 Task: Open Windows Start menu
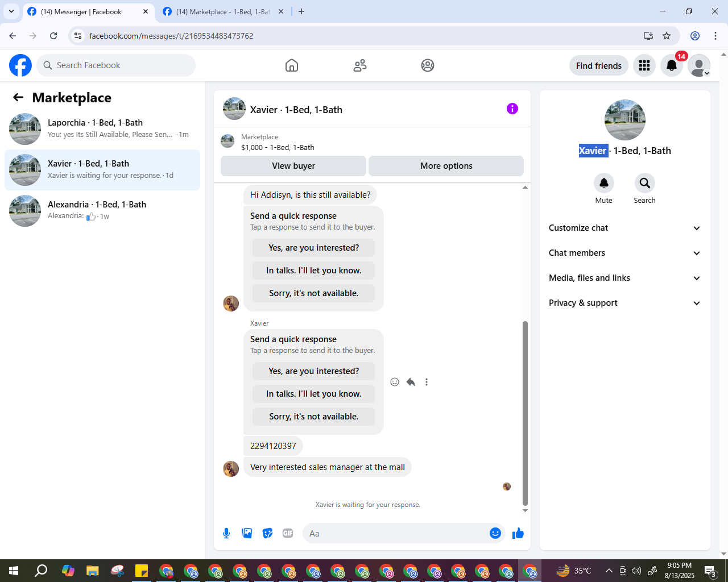14,571
